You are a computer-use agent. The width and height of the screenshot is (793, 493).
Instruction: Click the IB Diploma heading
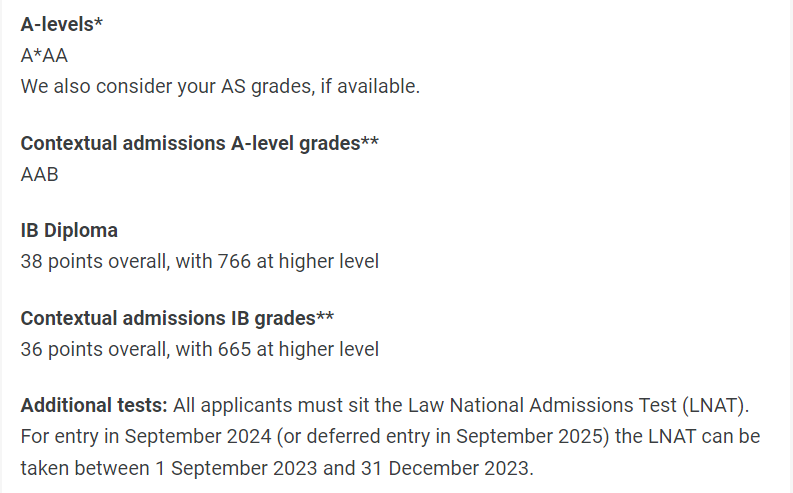pyautogui.click(x=69, y=231)
